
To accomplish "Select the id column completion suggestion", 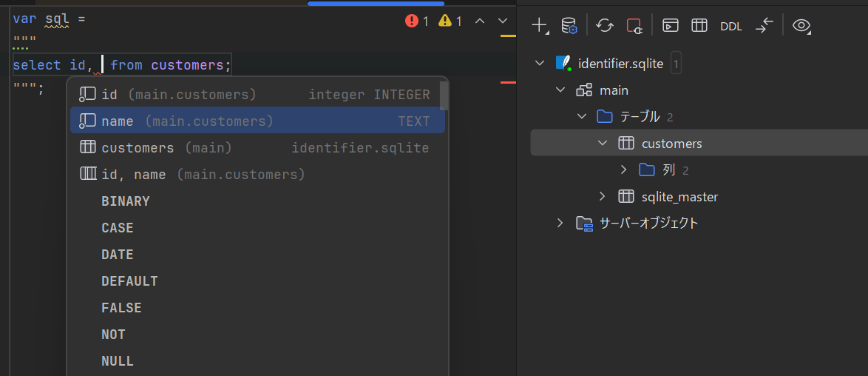I will point(257,95).
